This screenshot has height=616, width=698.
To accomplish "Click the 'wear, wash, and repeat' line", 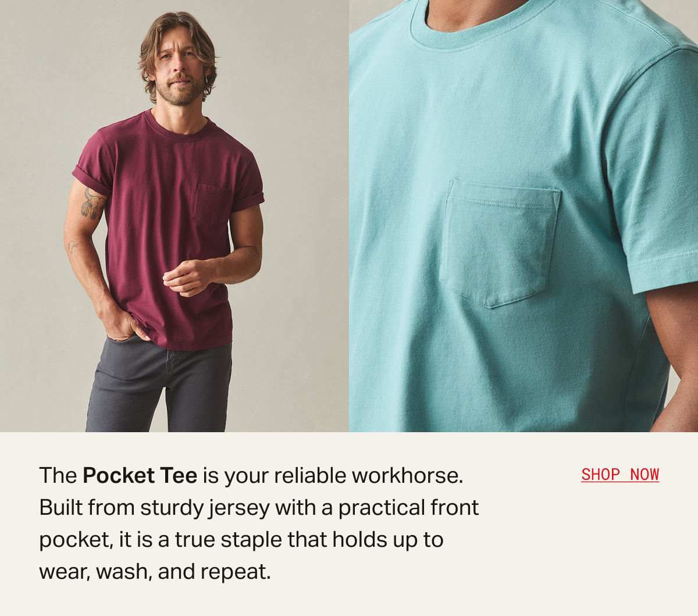I will (x=155, y=572).
